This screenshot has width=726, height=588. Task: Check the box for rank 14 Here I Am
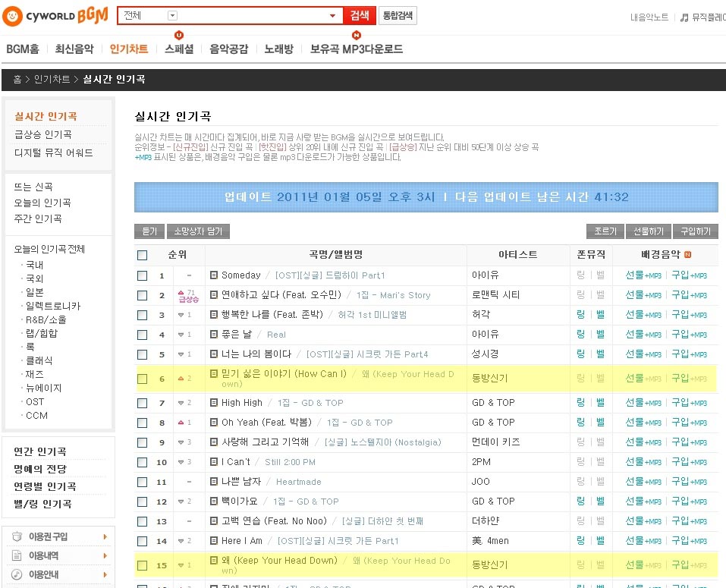(x=143, y=541)
